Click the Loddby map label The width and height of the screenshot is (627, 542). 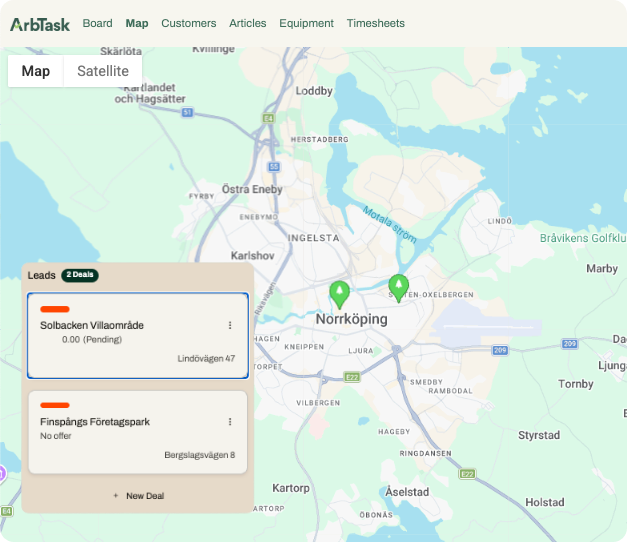tap(314, 91)
